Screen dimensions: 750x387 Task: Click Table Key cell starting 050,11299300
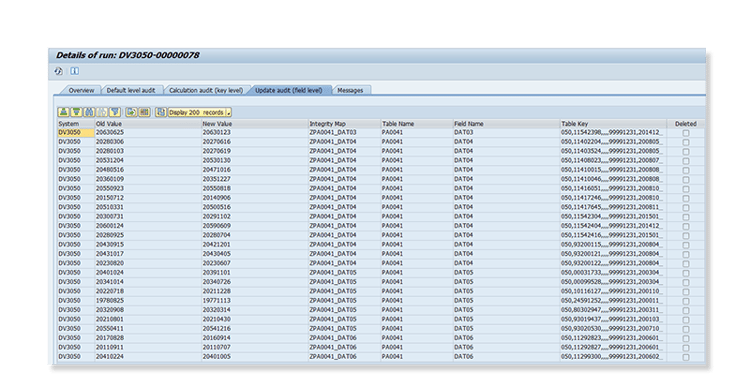pyautogui.click(x=613, y=356)
